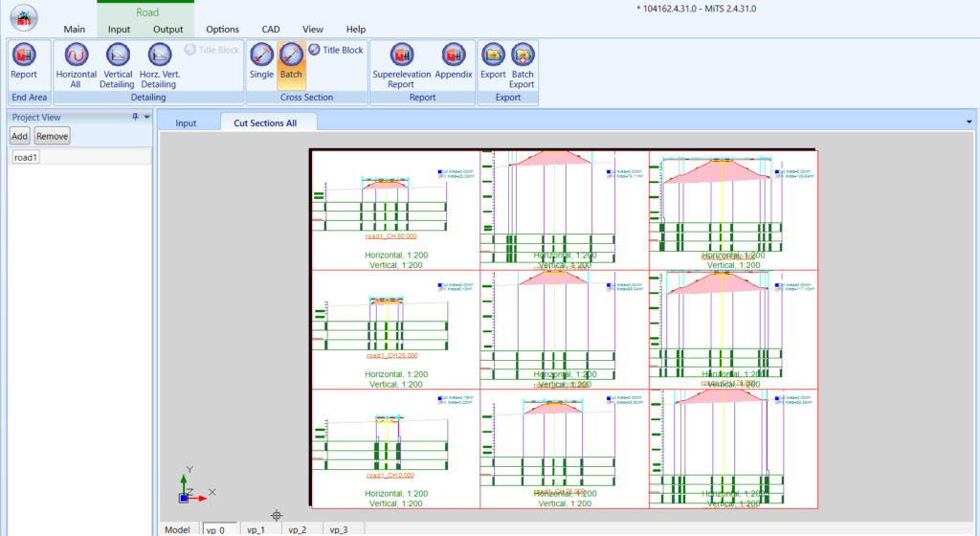Screen dimensions: 980x536
Task: Click the road1_CH 0.000 section label
Action: pyautogui.click(x=390, y=476)
